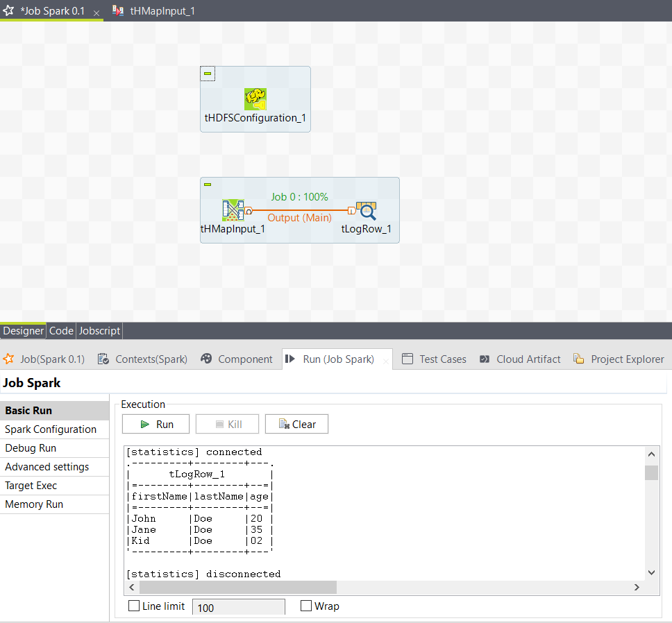672x623 pixels.
Task: Click the Test Cases window icon
Action: (x=408, y=359)
